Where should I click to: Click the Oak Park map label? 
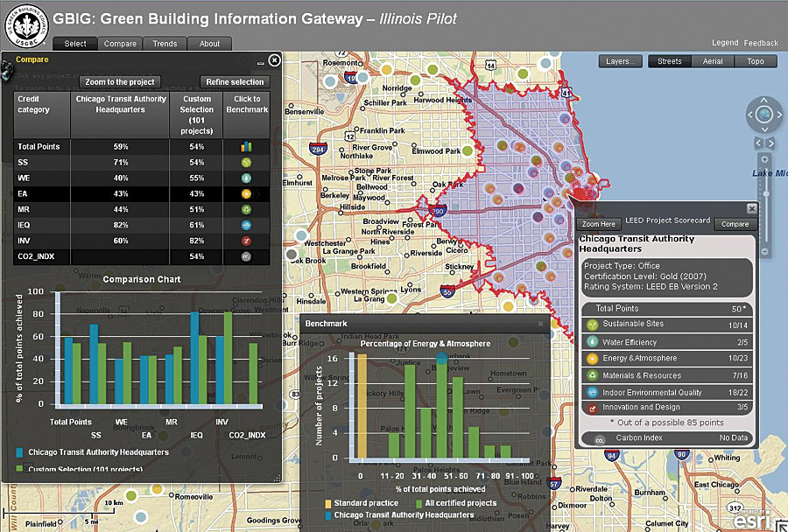tap(448, 185)
